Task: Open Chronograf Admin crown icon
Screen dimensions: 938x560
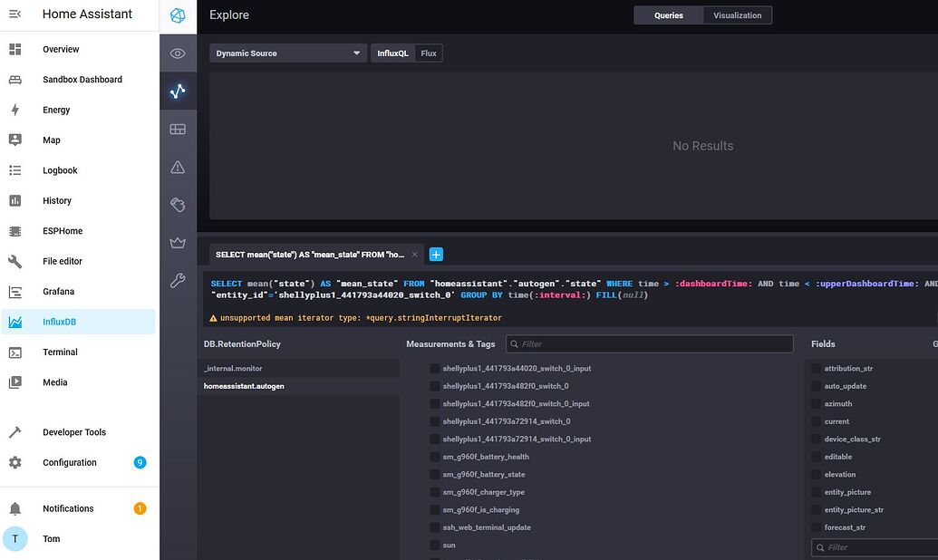Action: 178,243
